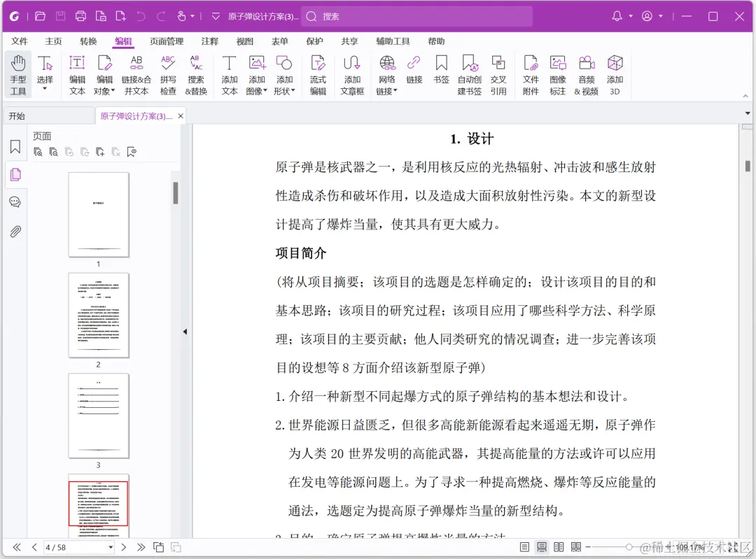The image size is (756, 559).
Task: Click the zoom slider handle
Action: 629,547
